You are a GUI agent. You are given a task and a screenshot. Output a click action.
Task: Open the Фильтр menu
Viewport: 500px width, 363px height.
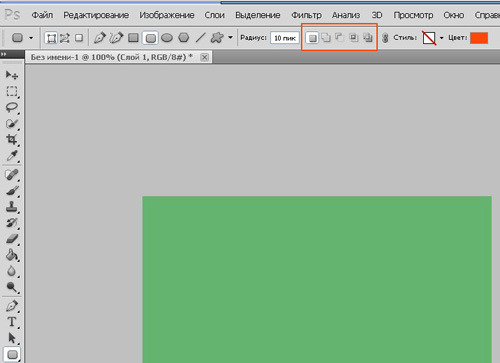tap(306, 15)
